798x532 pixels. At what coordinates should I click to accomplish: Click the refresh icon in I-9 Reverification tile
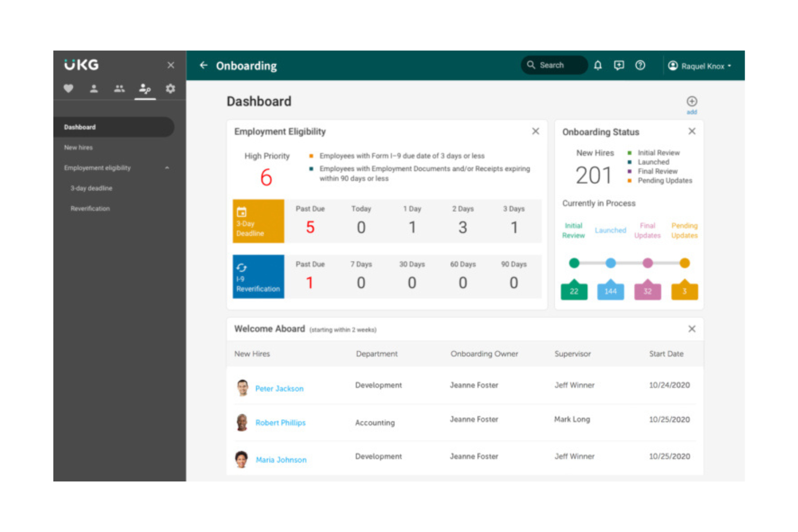[242, 267]
